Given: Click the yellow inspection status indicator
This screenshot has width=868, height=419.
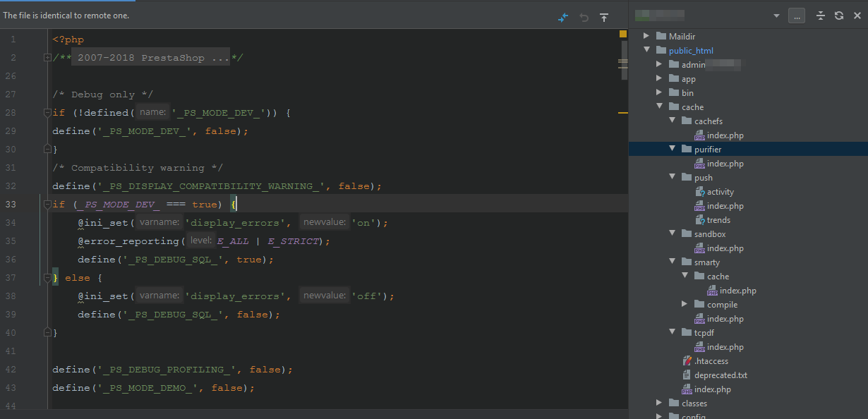Looking at the screenshot, I should (x=623, y=34).
